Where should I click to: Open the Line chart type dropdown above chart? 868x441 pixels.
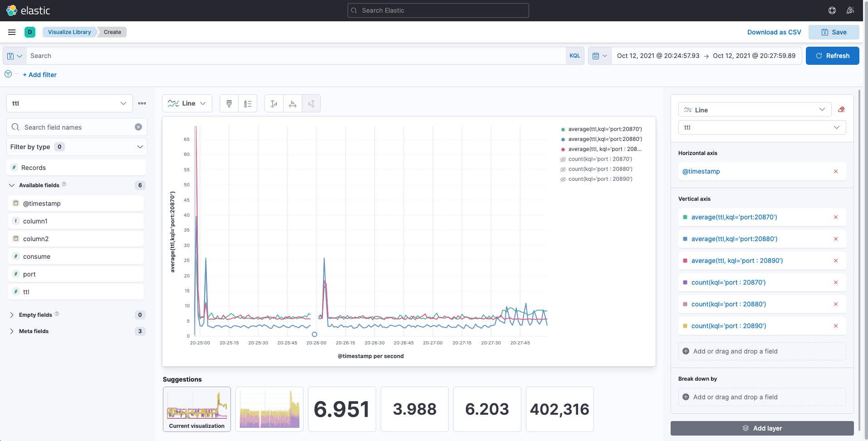pyautogui.click(x=187, y=104)
